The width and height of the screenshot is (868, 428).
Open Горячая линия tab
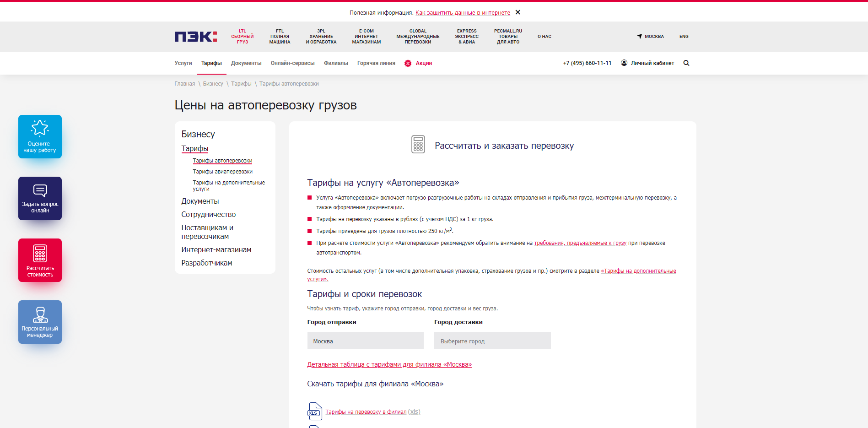pyautogui.click(x=376, y=63)
